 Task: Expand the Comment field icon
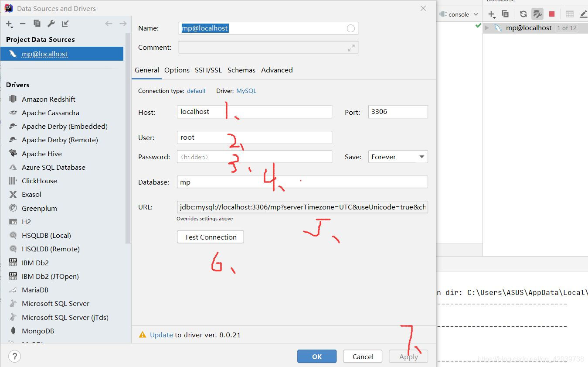click(351, 48)
